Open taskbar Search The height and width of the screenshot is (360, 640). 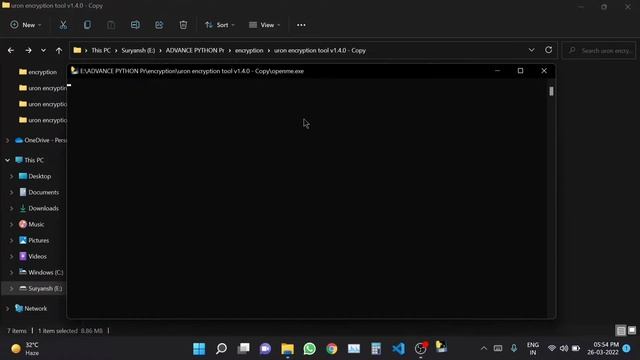[221, 349]
